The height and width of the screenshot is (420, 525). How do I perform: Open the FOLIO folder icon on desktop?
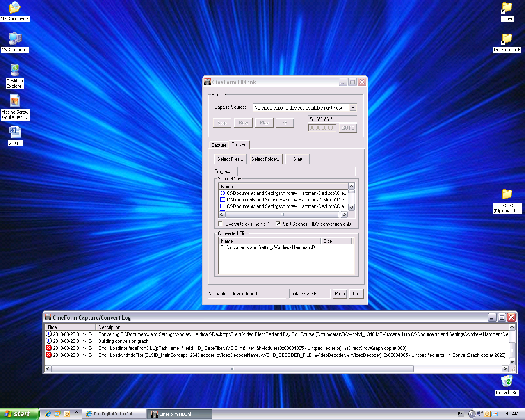click(x=507, y=194)
